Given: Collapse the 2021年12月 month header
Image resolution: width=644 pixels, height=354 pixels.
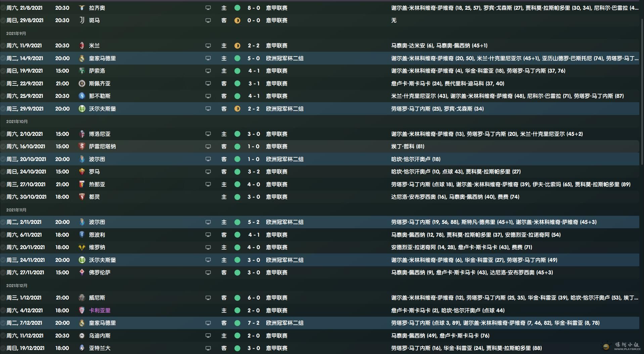Looking at the screenshot, I should point(17,285).
